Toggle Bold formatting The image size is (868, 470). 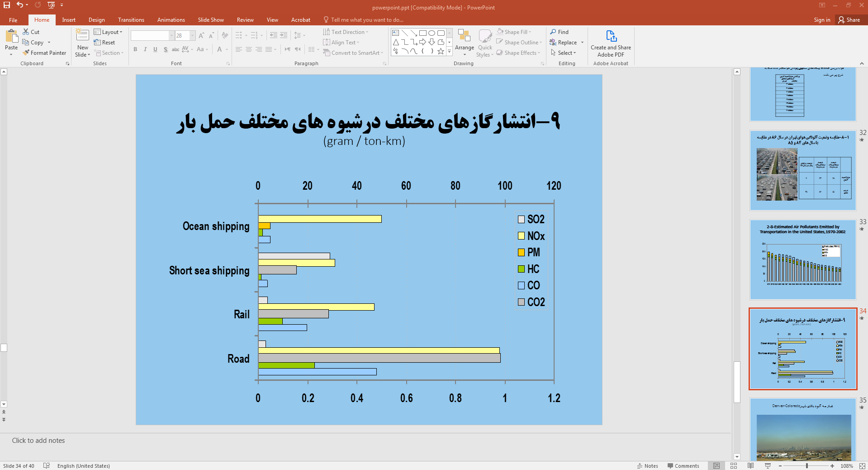coord(135,49)
